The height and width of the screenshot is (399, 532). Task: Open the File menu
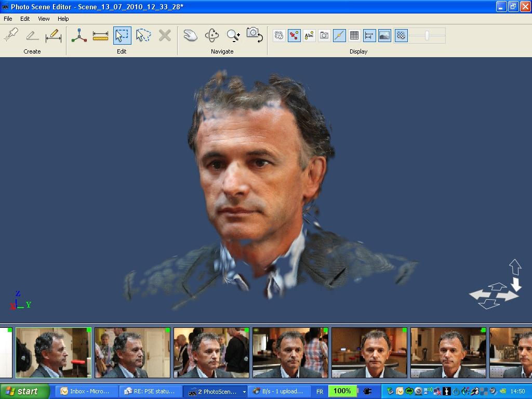(x=8, y=19)
